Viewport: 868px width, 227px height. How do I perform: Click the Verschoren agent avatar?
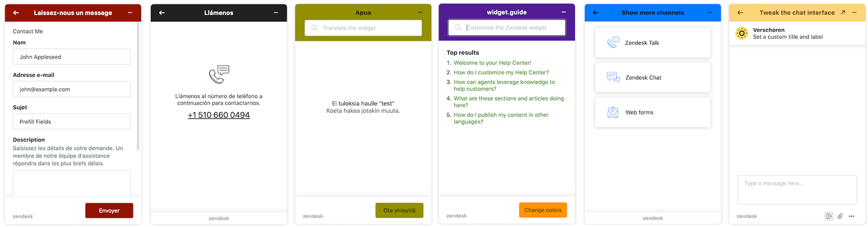tap(742, 33)
